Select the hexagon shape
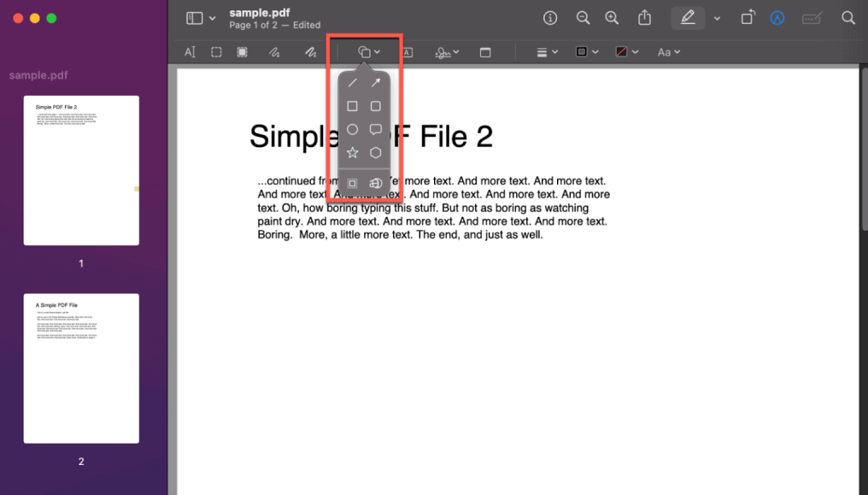Screen dimensions: 868x495 376,152
